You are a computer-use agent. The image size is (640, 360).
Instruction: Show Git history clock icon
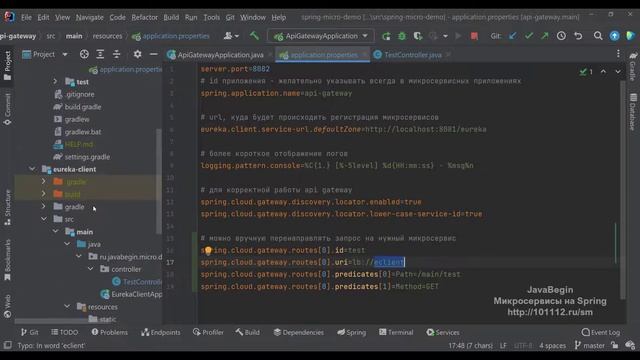(x=561, y=36)
